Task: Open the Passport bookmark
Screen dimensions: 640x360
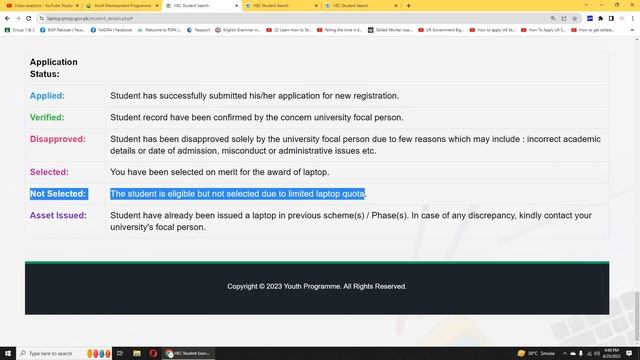Action: point(198,30)
